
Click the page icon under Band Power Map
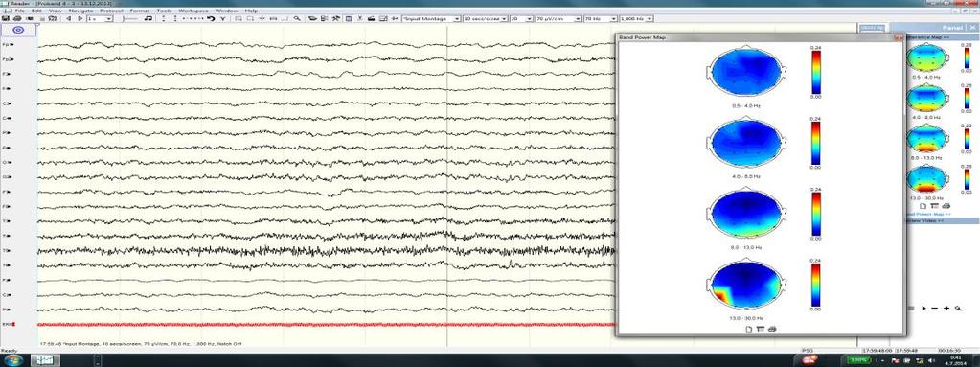tap(749, 329)
